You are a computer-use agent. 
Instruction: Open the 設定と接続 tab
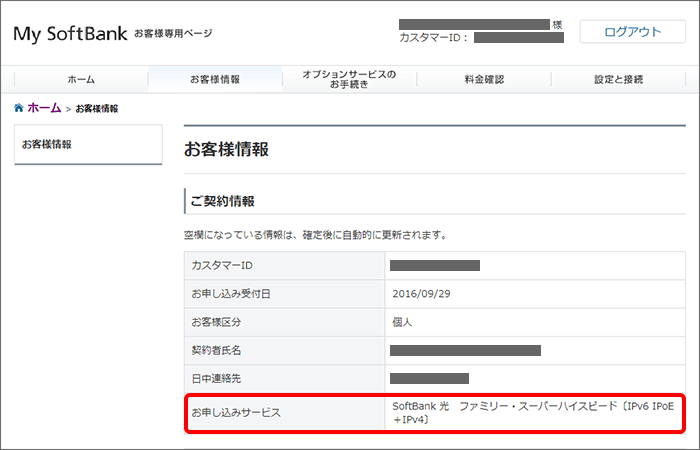[618, 79]
